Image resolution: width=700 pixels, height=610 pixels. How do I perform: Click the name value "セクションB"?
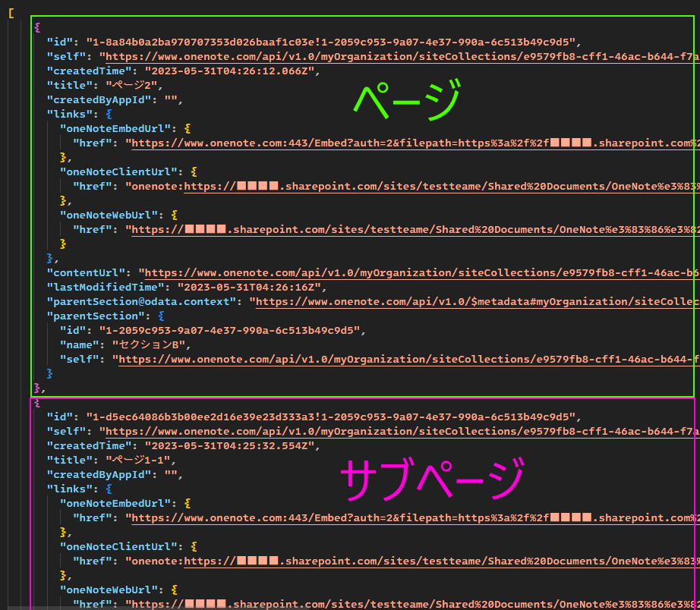pyautogui.click(x=148, y=345)
